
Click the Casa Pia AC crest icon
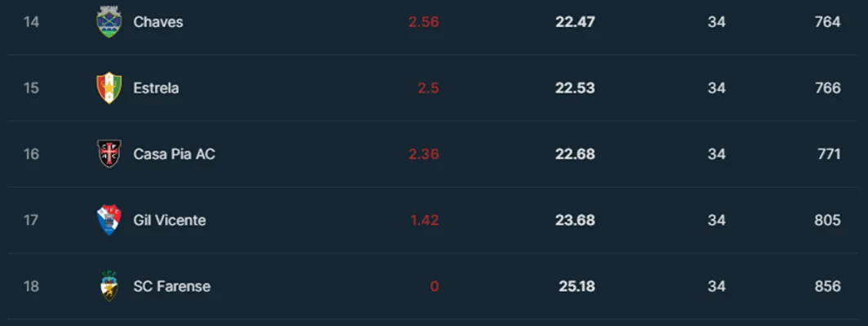pos(109,154)
